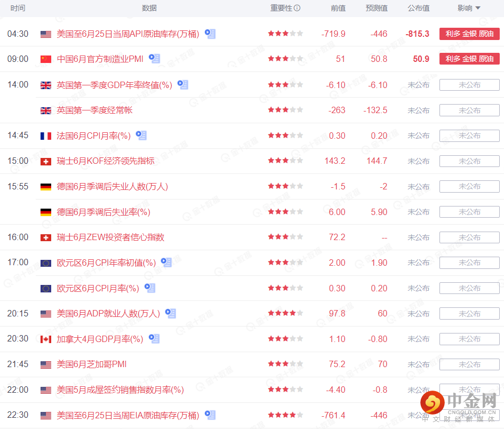The image size is (504, 429).
Task: Open the detail icon beside 欧元区6月CPI年率初值
Action: click(x=166, y=263)
